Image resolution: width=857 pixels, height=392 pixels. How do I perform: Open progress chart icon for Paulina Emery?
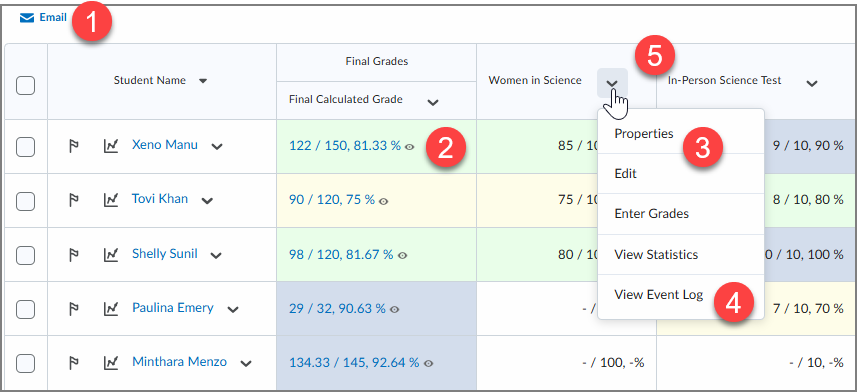(111, 308)
